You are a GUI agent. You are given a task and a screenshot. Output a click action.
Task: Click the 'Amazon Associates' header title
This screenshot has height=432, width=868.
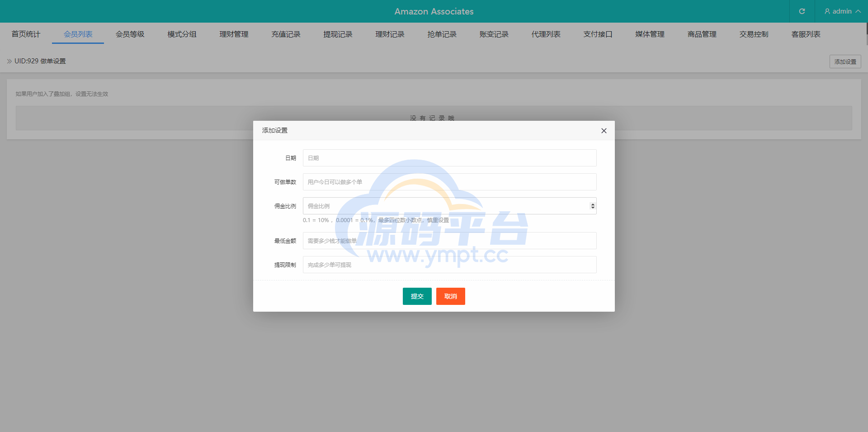[434, 11]
